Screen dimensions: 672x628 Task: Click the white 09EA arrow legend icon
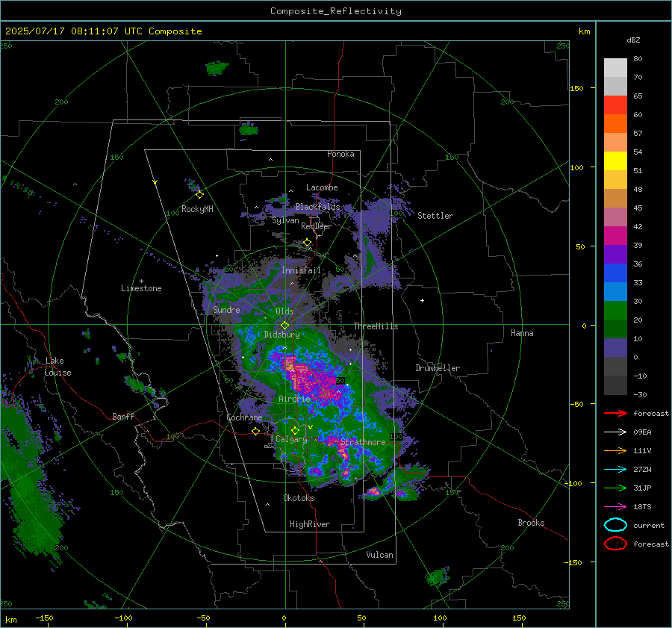point(615,432)
